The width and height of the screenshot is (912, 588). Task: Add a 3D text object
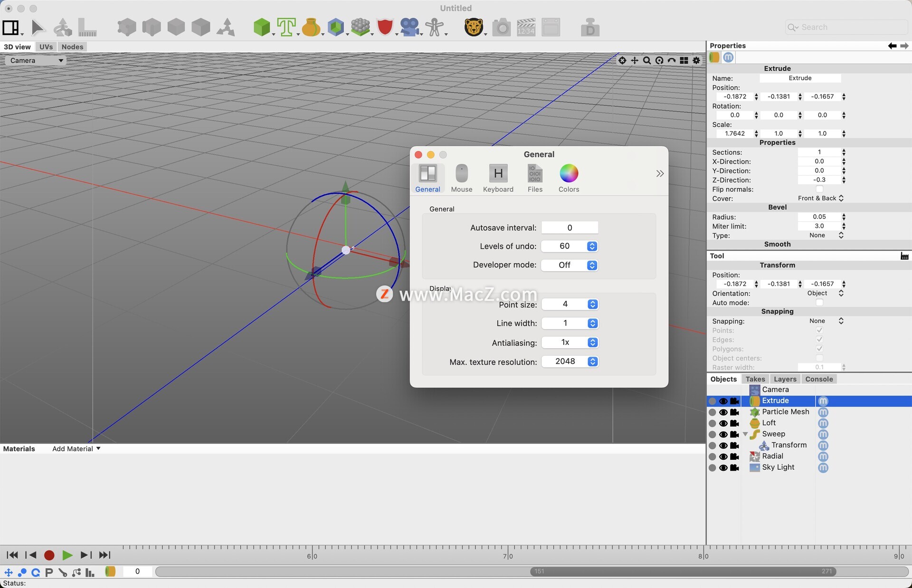[286, 28]
